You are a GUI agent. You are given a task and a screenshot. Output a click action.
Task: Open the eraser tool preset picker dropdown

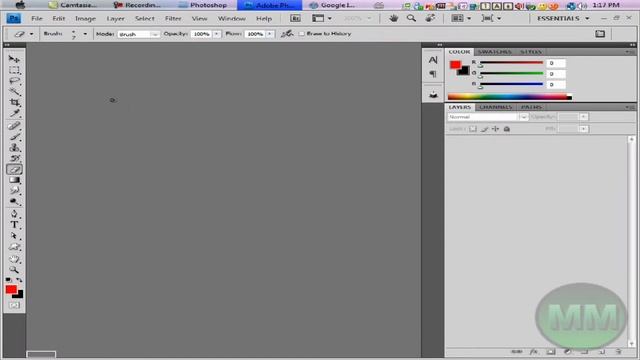[x=31, y=34]
